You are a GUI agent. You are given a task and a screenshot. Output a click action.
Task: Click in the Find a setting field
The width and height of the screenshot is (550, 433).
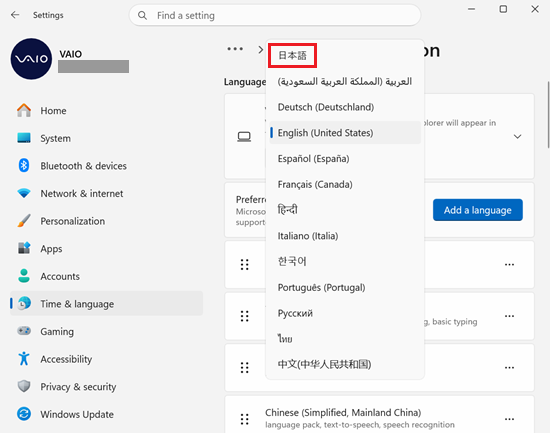275,15
